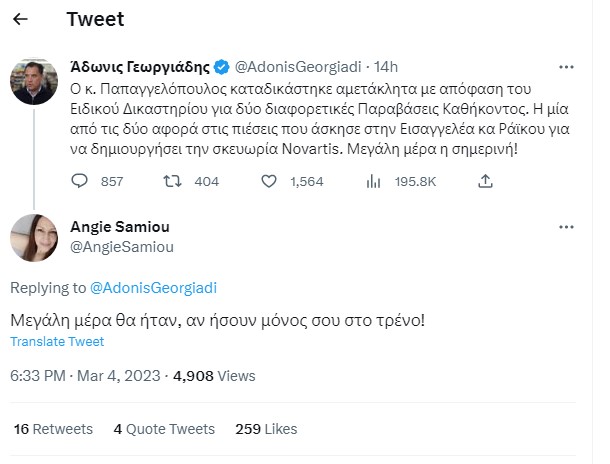This screenshot has width=610, height=464.
Task: Open the @AdonisGeorgiadi reply mention link
Action: [x=154, y=288]
